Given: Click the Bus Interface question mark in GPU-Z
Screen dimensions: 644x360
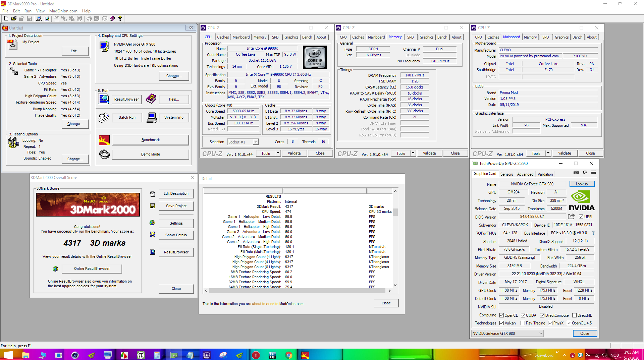Looking at the screenshot, I should 593,233.
